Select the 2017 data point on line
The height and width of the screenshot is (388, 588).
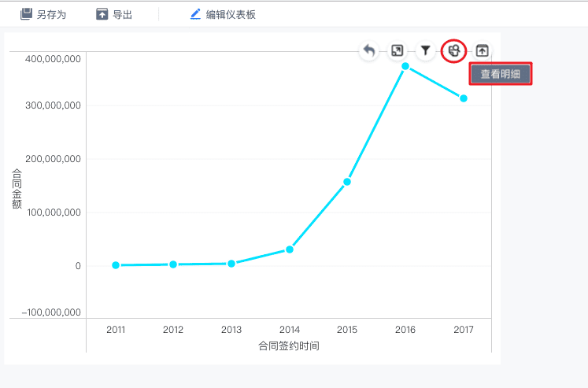[x=464, y=98]
